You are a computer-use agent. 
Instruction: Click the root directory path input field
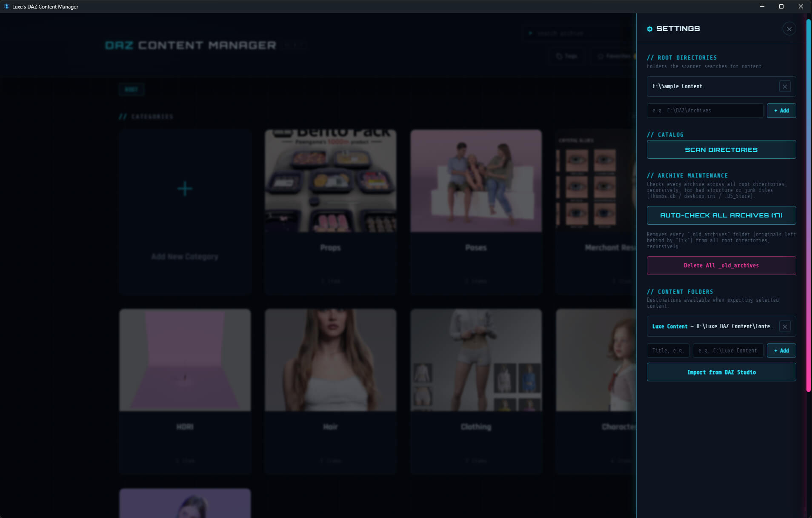(x=705, y=111)
